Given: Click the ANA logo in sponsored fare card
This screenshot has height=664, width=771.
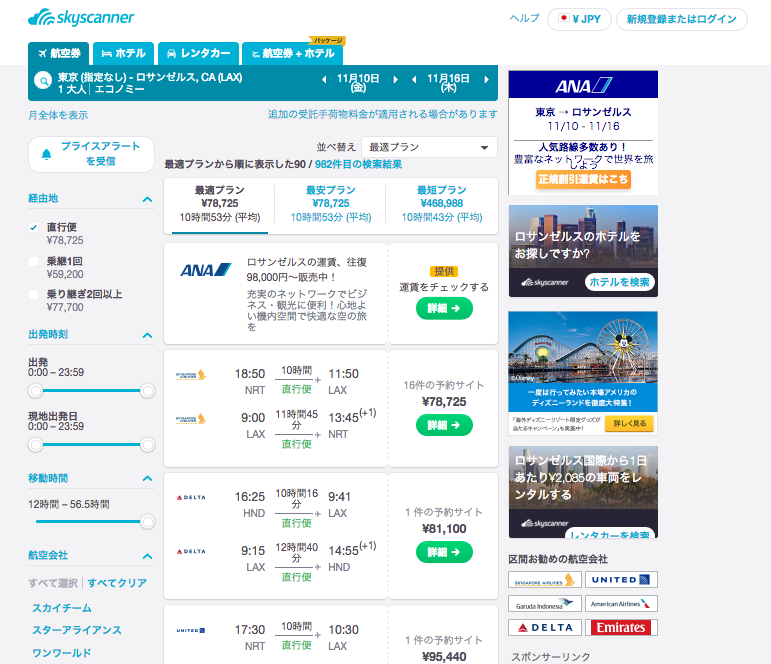Looking at the screenshot, I should point(206,270).
